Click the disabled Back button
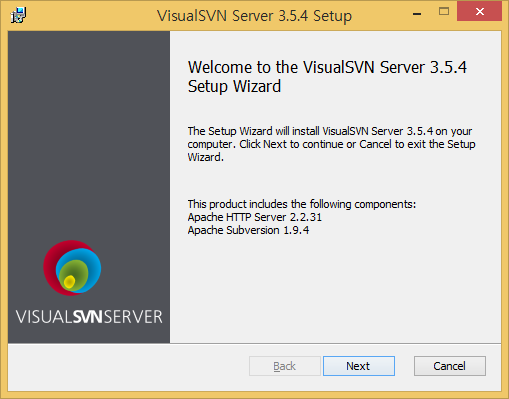509x399 pixels. tap(285, 366)
